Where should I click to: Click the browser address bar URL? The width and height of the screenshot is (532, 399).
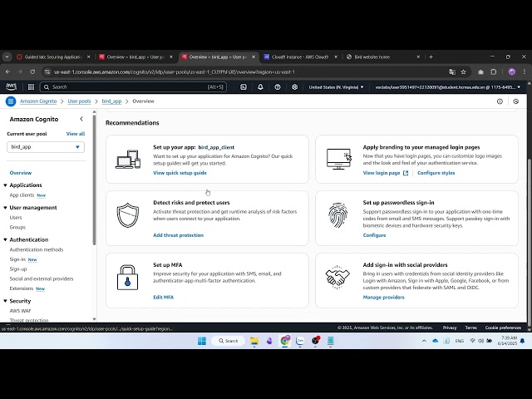point(175,72)
